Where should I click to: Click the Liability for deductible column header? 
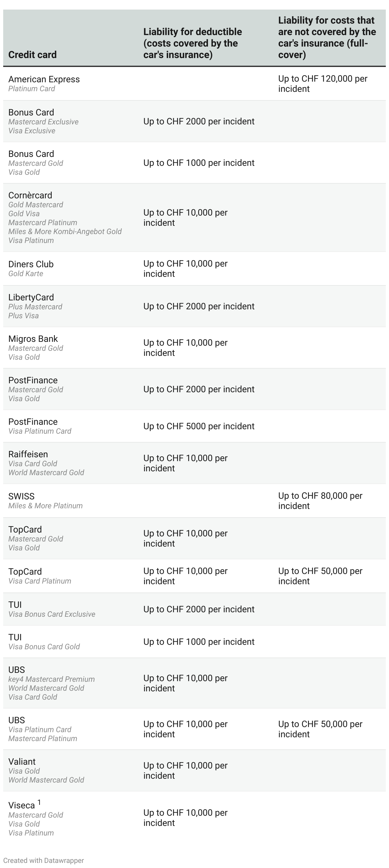click(192, 43)
